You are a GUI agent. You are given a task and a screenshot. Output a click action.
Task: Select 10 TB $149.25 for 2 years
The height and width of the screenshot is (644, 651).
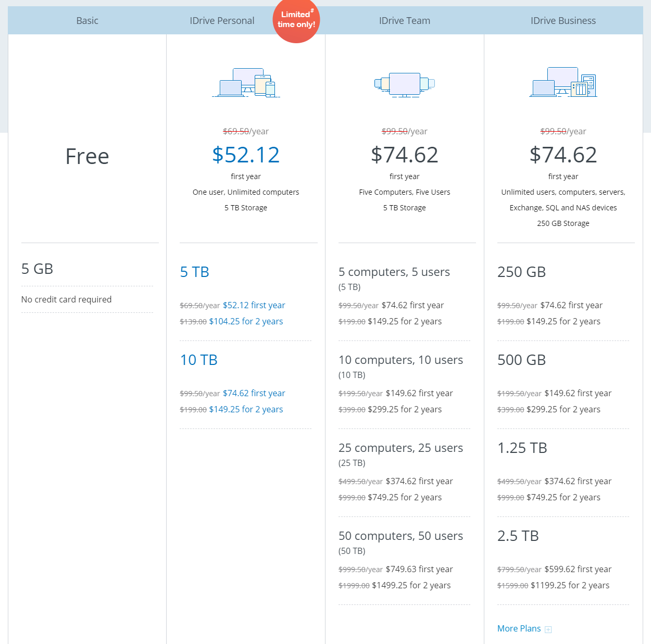pyautogui.click(x=246, y=409)
